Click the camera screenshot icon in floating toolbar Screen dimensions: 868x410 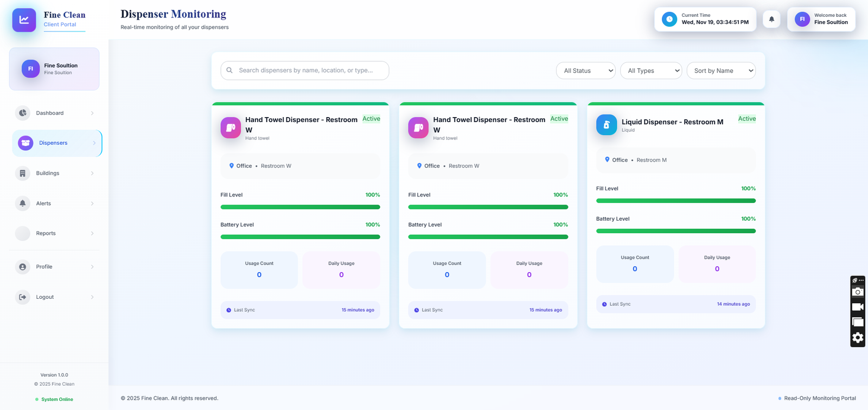(x=858, y=292)
